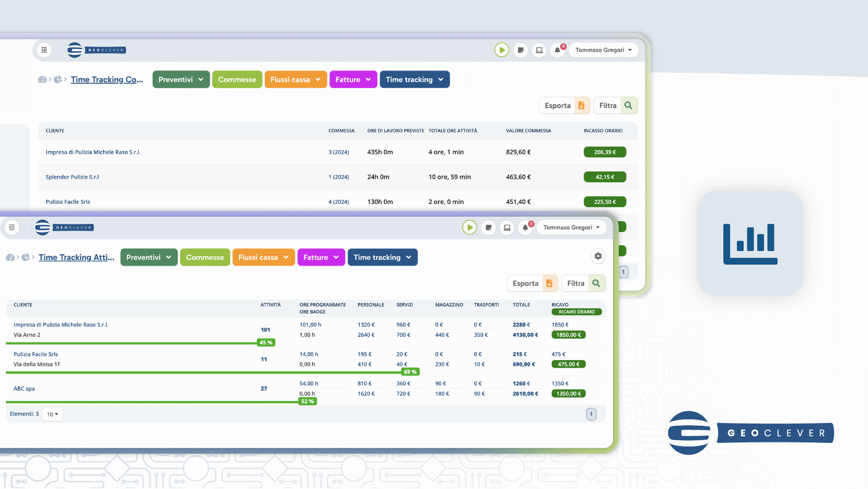Click laptop icon in back window header
Image resolution: width=868 pixels, height=489 pixels.
click(539, 50)
